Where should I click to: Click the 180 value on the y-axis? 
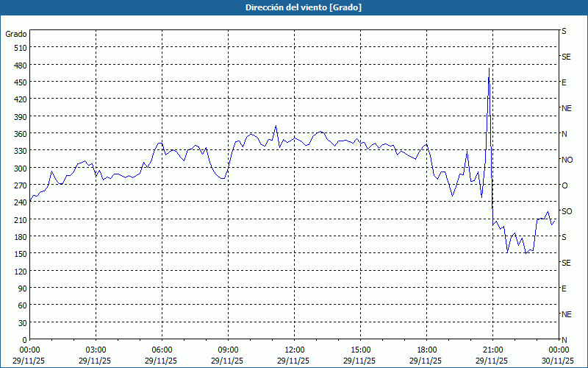tap(19, 237)
